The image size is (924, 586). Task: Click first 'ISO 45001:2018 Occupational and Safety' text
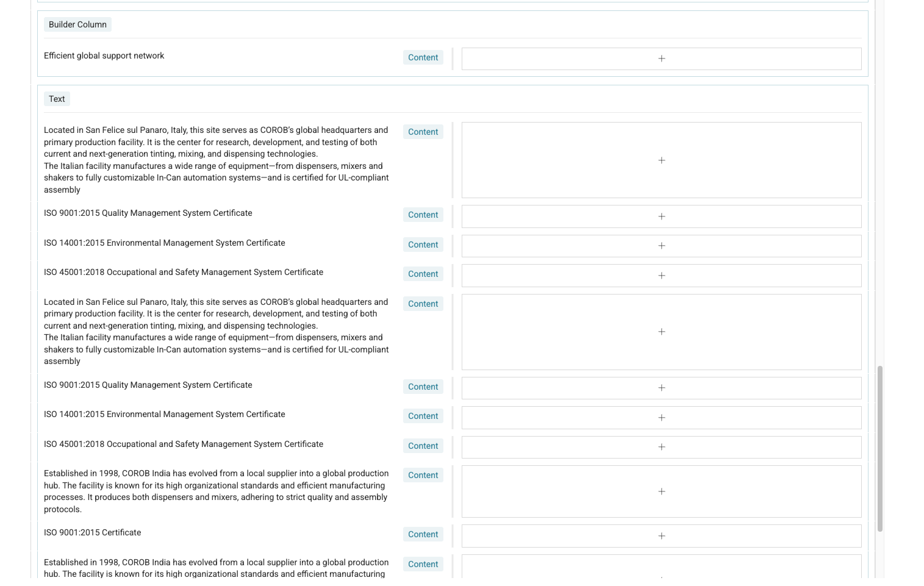pos(183,272)
